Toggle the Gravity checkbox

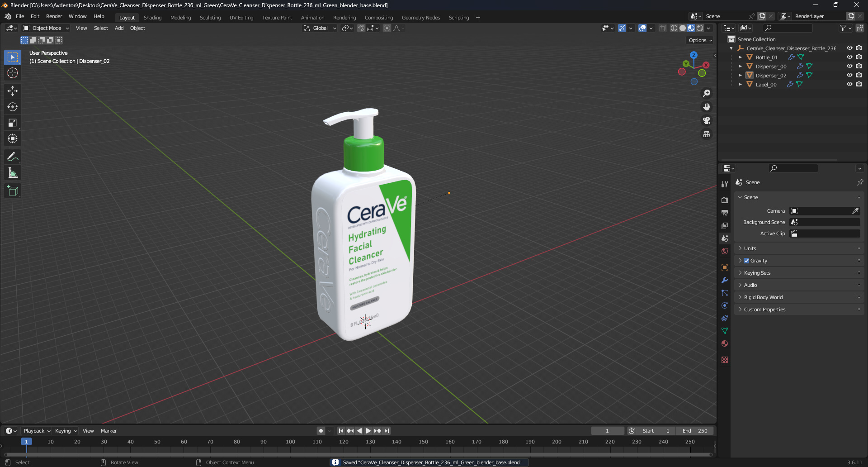coord(746,261)
